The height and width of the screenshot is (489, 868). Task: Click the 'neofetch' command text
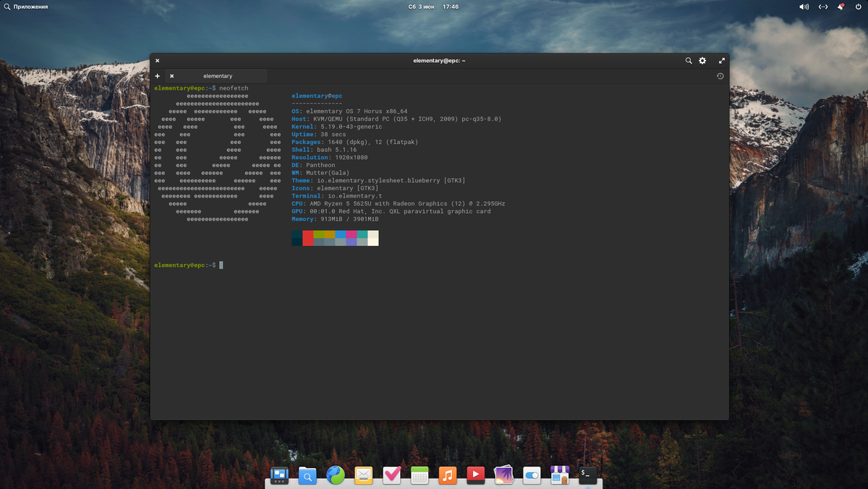coord(234,88)
